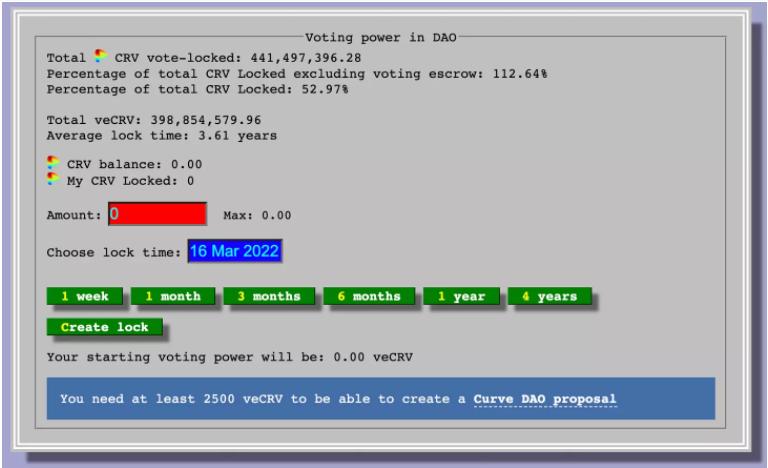This screenshot has height=468, width=768.
Task: Open the Curve DAO proposal link
Action: pos(545,399)
